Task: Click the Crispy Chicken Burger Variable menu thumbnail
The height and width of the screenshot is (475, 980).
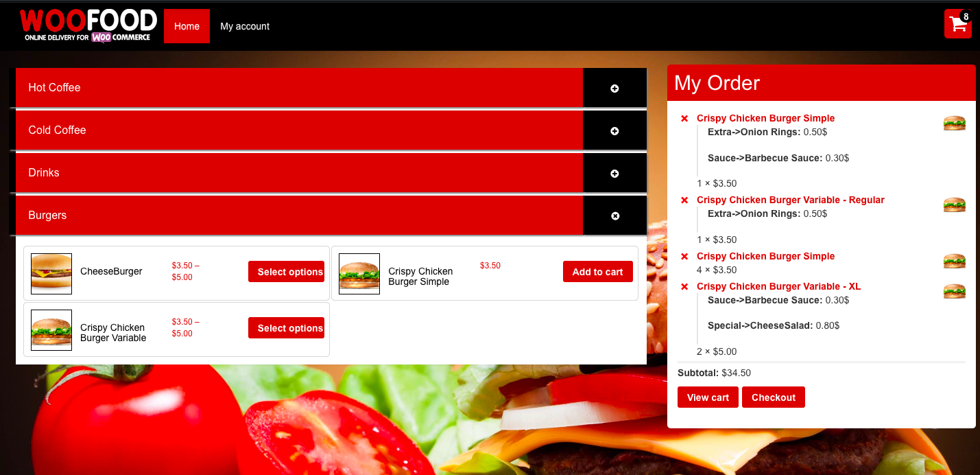Action: pyautogui.click(x=51, y=329)
